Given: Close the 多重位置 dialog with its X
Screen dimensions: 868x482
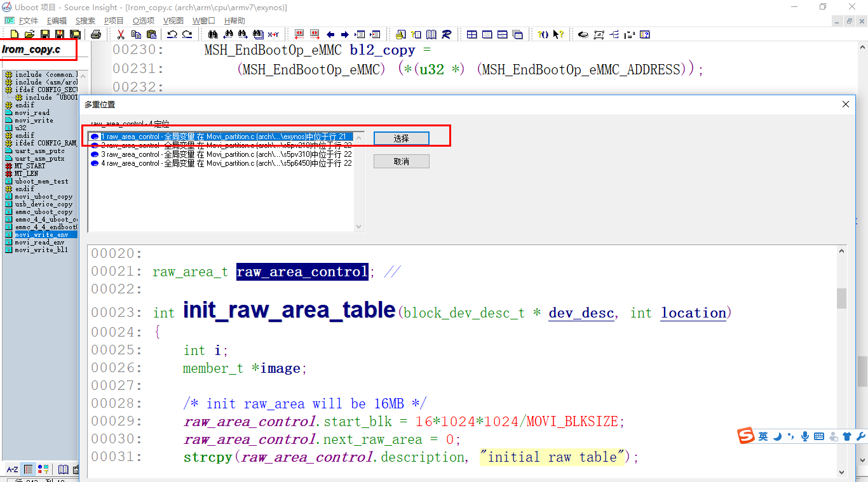Looking at the screenshot, I should pos(846,104).
